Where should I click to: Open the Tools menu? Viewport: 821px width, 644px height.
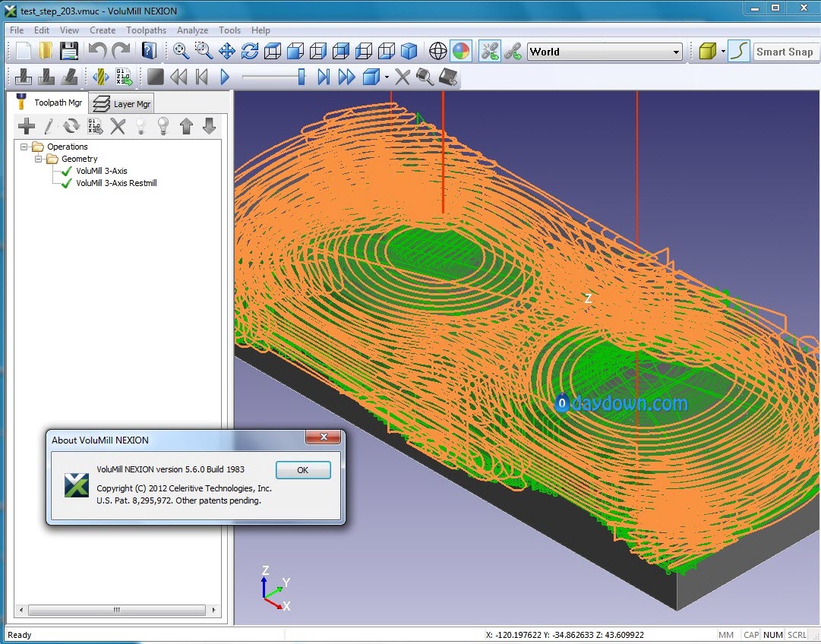point(229,30)
